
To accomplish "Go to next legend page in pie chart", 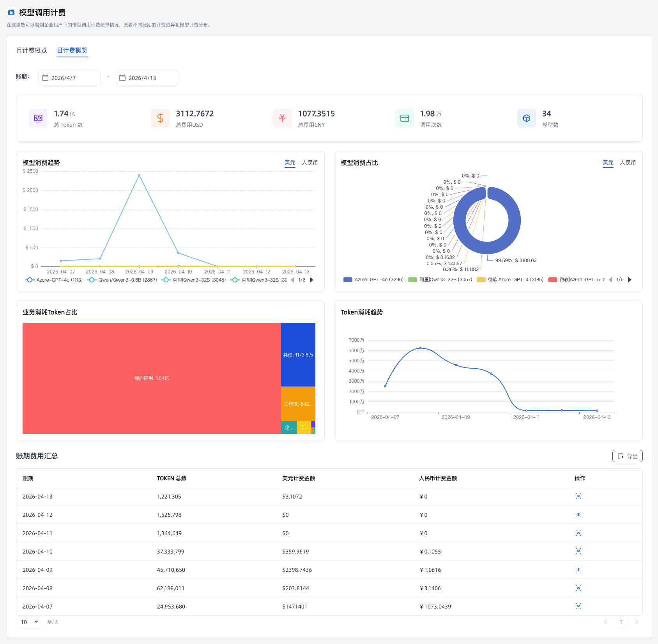I will coord(630,280).
